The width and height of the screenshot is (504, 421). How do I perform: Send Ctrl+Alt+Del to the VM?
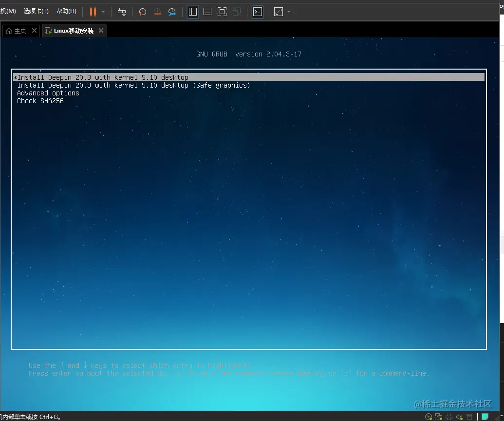coord(122,12)
